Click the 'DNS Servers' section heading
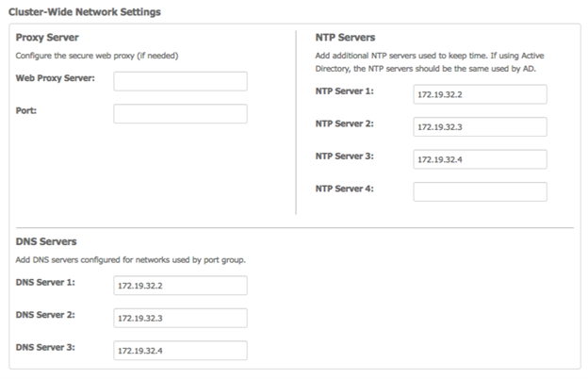The width and height of the screenshot is (588, 379). 46,241
